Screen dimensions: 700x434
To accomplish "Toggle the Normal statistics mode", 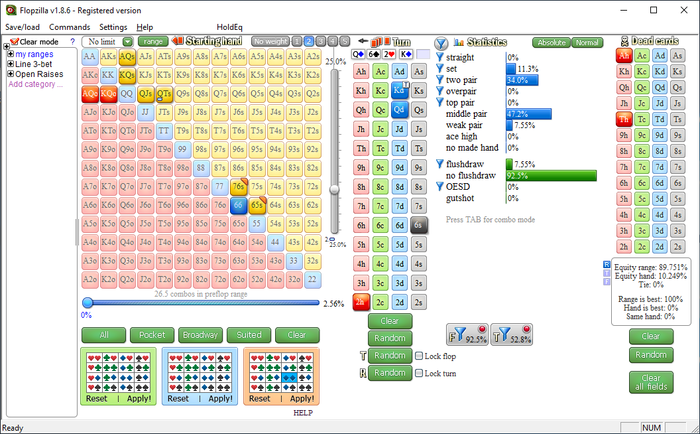I will tap(587, 42).
